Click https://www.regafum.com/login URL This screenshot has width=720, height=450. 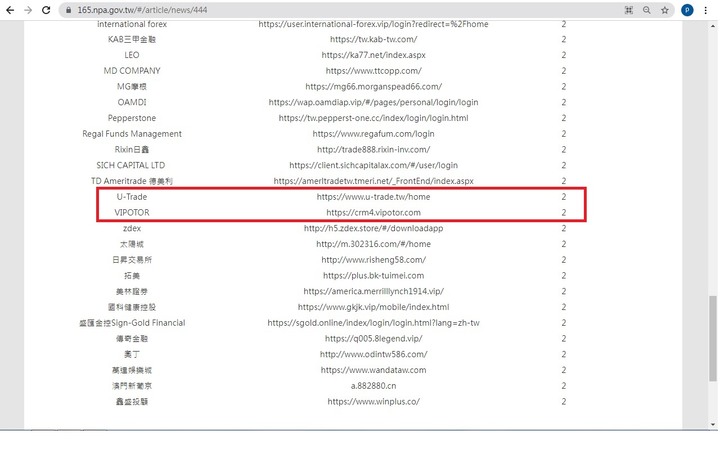[373, 134]
